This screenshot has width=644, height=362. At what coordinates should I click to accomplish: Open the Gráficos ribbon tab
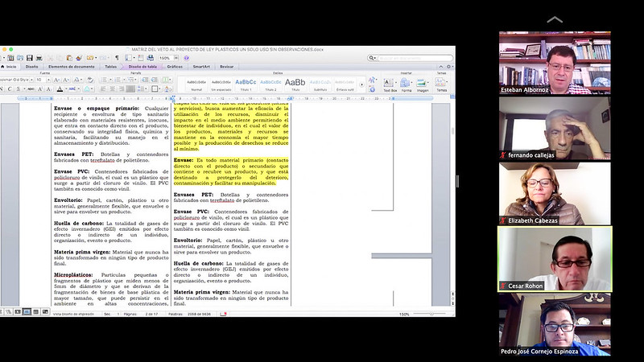tap(175, 67)
